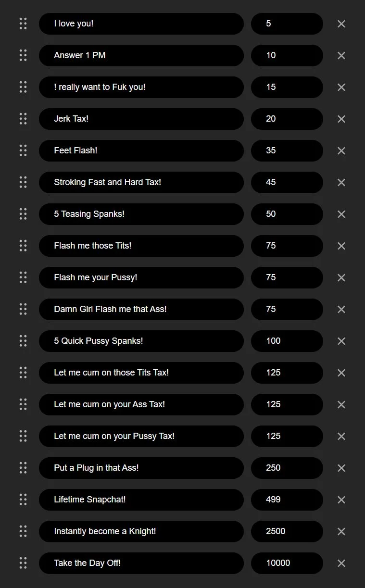The width and height of the screenshot is (365, 588).
Task: Select the drag handle for "5 Teasing Spanks!"
Action: pos(23,214)
